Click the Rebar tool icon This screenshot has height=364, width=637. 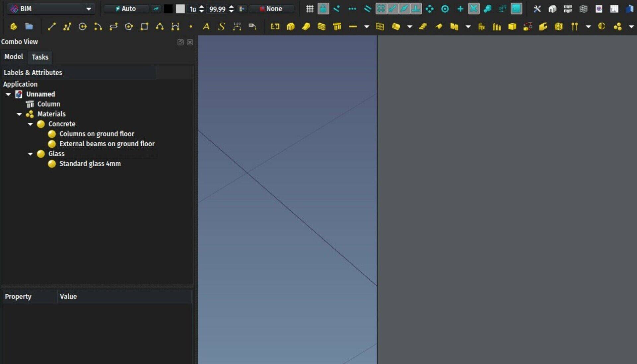tap(574, 27)
